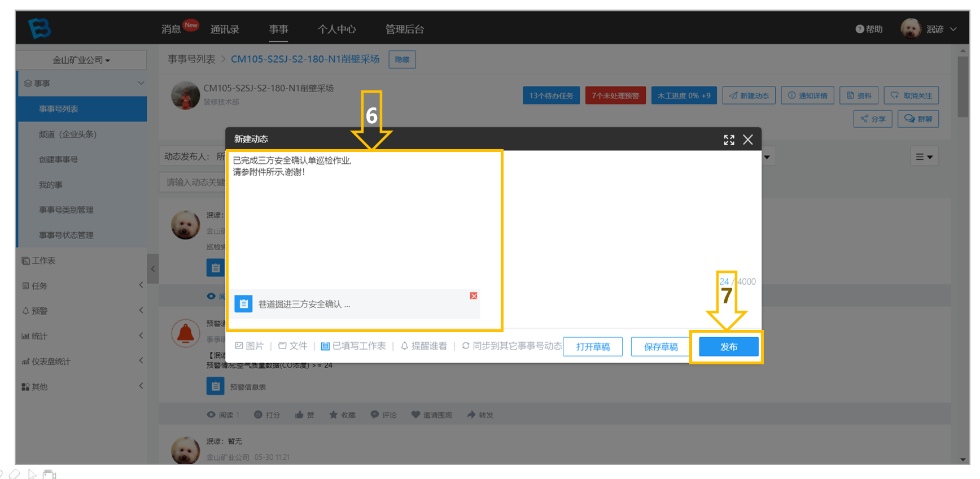980x479 pixels.
Task: Open 事事号状态管理 sidebar item
Action: coord(66,235)
